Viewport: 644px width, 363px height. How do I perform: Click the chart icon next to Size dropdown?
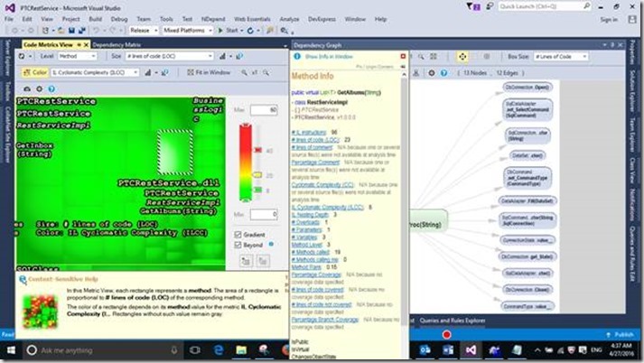pyautogui.click(x=222, y=56)
